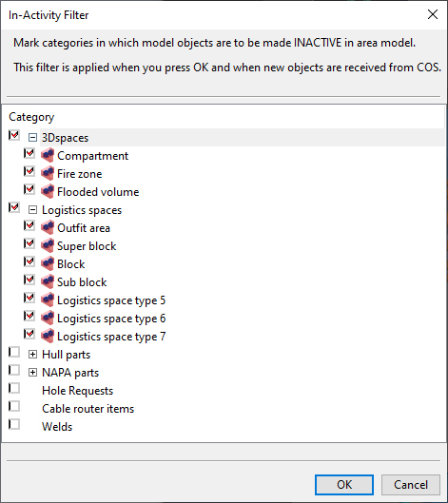Screen dimensions: 448x503
Task: Collapse the 3Dspaces tree node
Action: (x=32, y=138)
